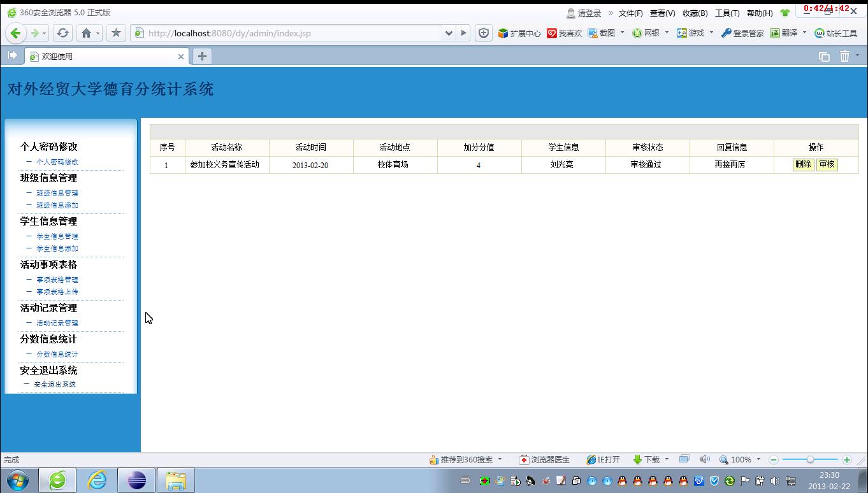Click the browser forward arrow button
The height and width of the screenshot is (493, 868).
(34, 33)
